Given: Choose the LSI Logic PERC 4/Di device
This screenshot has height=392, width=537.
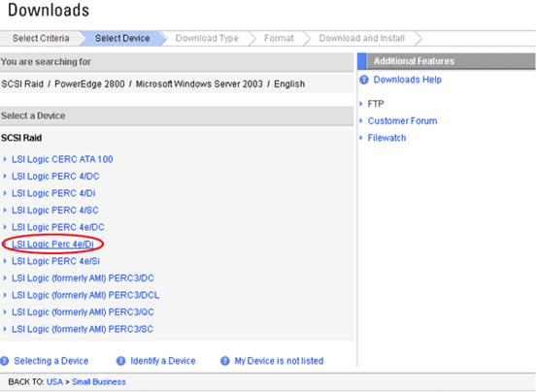Looking at the screenshot, I should coord(53,193).
